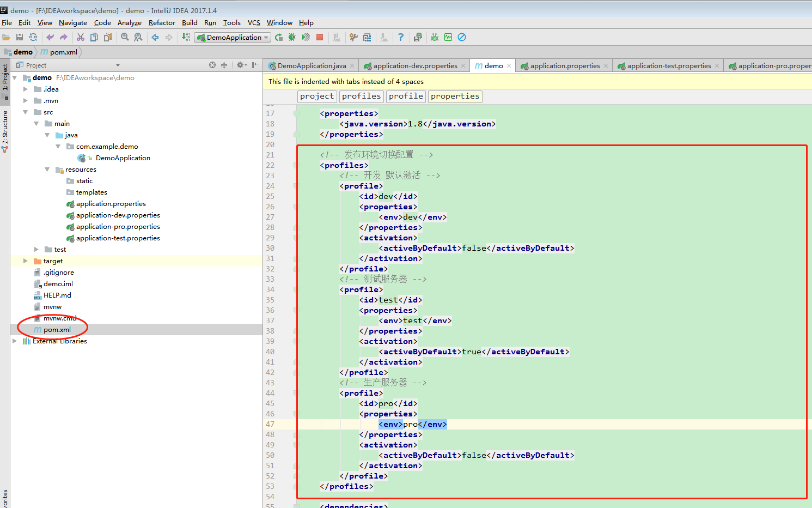Click the green monitor toolbar icon
This screenshot has height=508, width=812.
coord(448,37)
